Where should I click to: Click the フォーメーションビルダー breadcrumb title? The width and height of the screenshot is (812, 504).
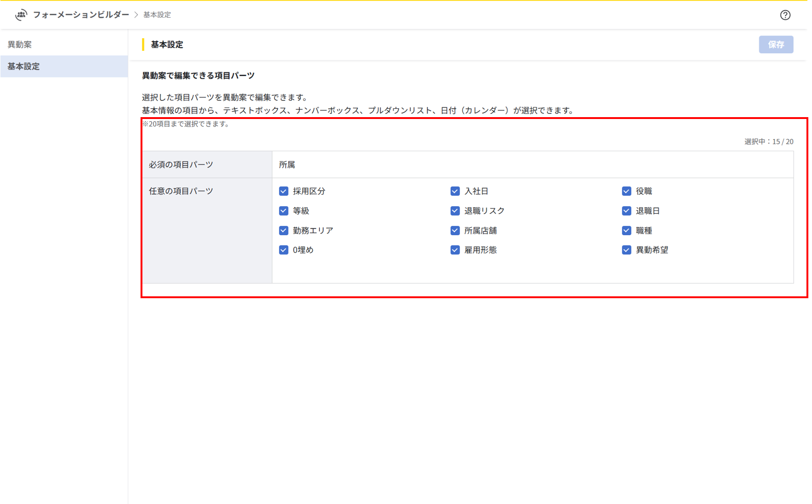click(x=81, y=15)
